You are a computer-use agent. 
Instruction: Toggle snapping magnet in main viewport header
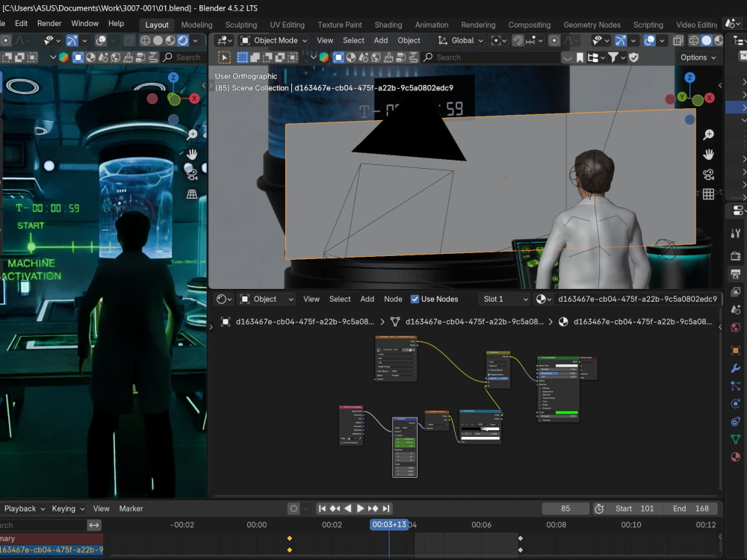pos(518,40)
